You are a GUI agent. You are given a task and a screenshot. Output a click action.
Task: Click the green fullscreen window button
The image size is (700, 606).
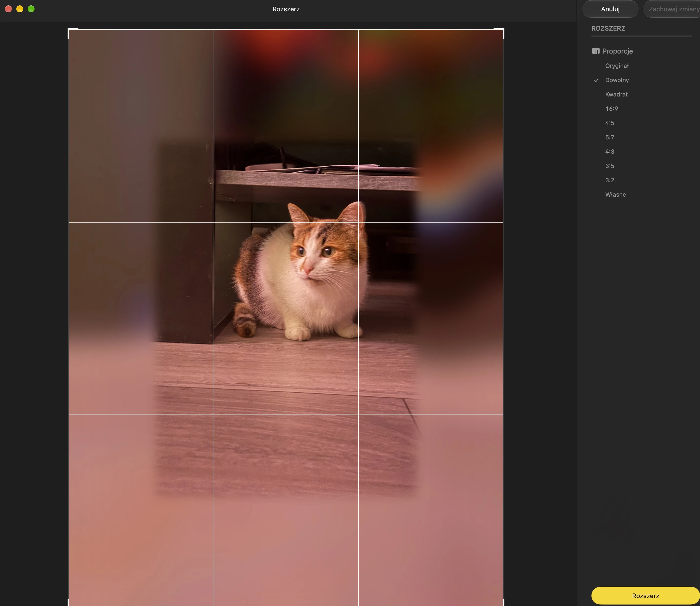tap(31, 9)
